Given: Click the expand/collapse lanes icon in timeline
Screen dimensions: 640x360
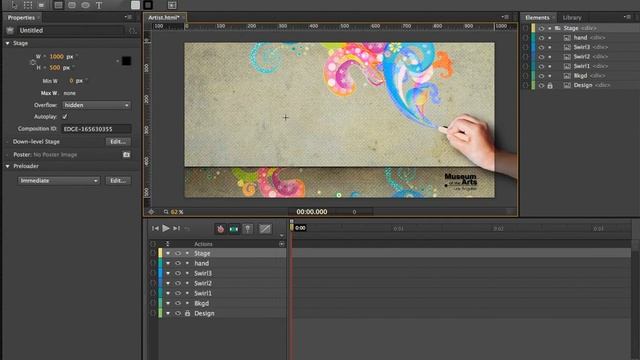Looking at the screenshot, I should pos(167,244).
